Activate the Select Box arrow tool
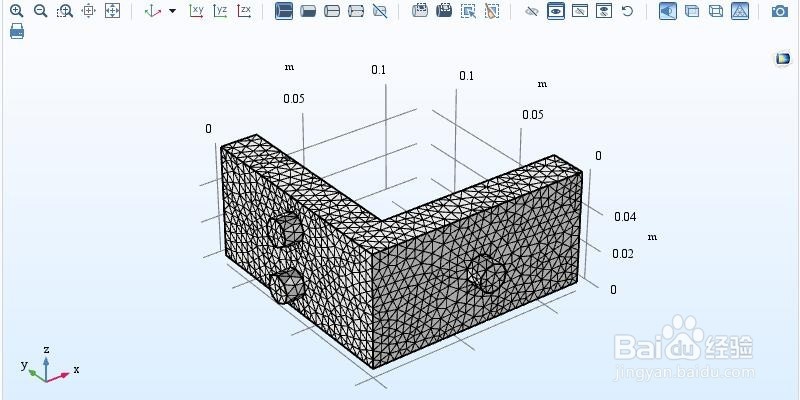Image resolution: width=800 pixels, height=400 pixels. tap(468, 11)
